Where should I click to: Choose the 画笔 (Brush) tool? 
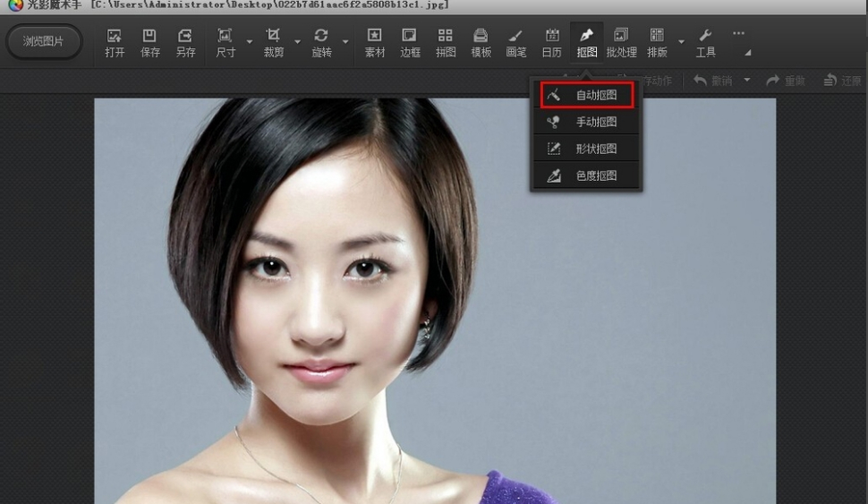(x=515, y=42)
